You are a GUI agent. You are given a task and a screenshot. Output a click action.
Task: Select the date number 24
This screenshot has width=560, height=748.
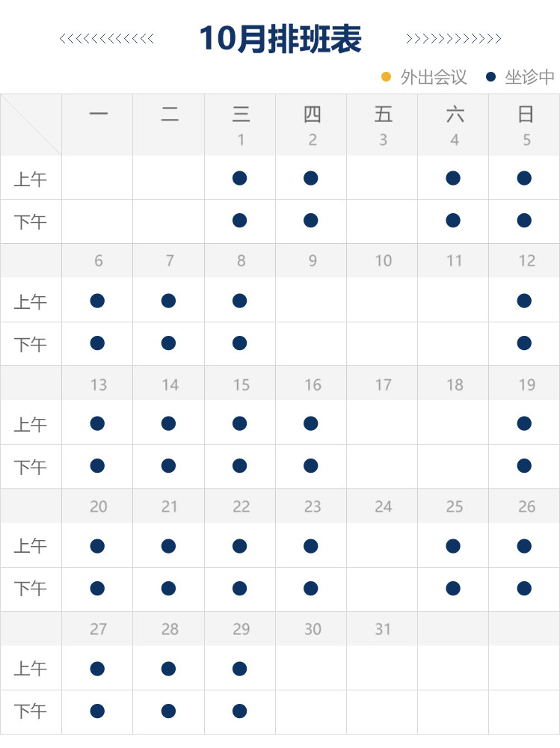(x=383, y=506)
